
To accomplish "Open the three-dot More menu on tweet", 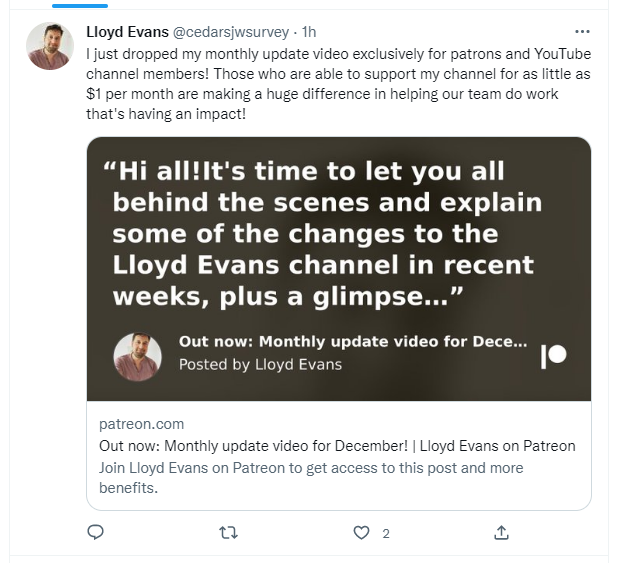I will pos(582,32).
